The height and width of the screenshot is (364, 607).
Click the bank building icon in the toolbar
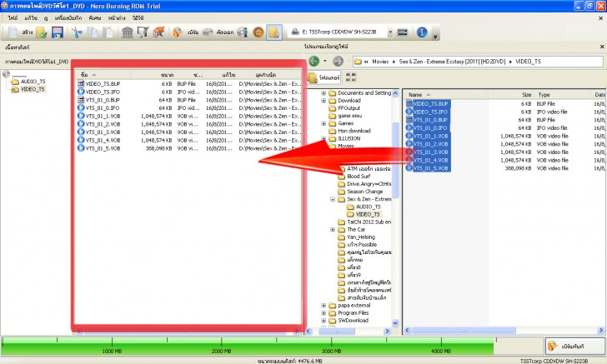(128, 32)
